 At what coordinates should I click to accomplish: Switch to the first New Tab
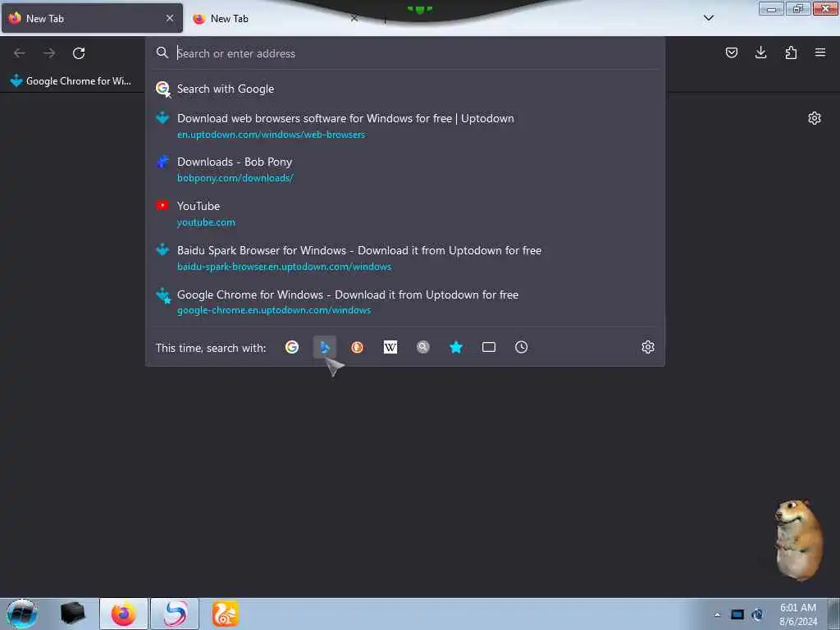(x=92, y=18)
